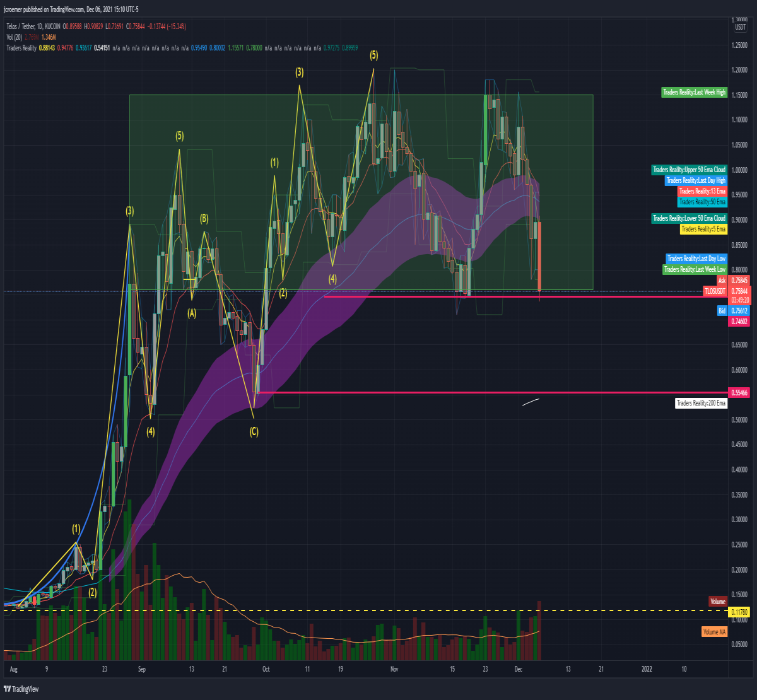
Task: Click the 0.55466 horizontal line price tag
Action: (x=739, y=392)
